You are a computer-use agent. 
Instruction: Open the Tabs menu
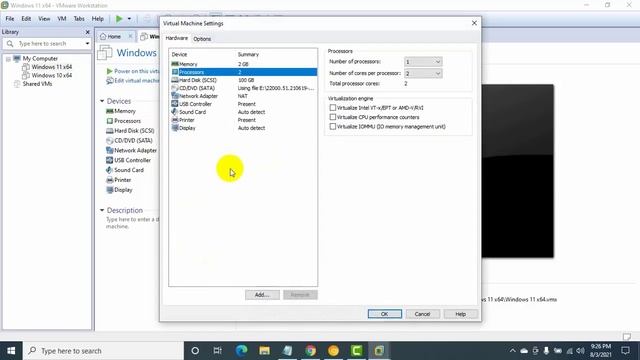(79, 19)
